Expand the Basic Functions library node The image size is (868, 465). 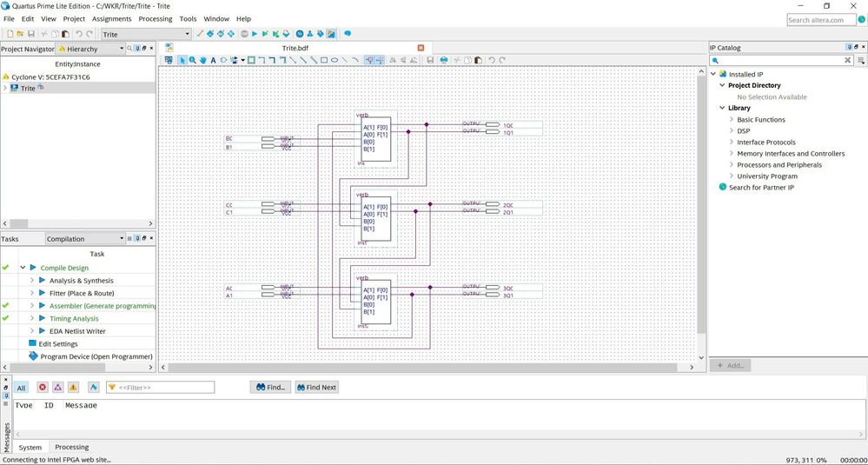pos(732,120)
